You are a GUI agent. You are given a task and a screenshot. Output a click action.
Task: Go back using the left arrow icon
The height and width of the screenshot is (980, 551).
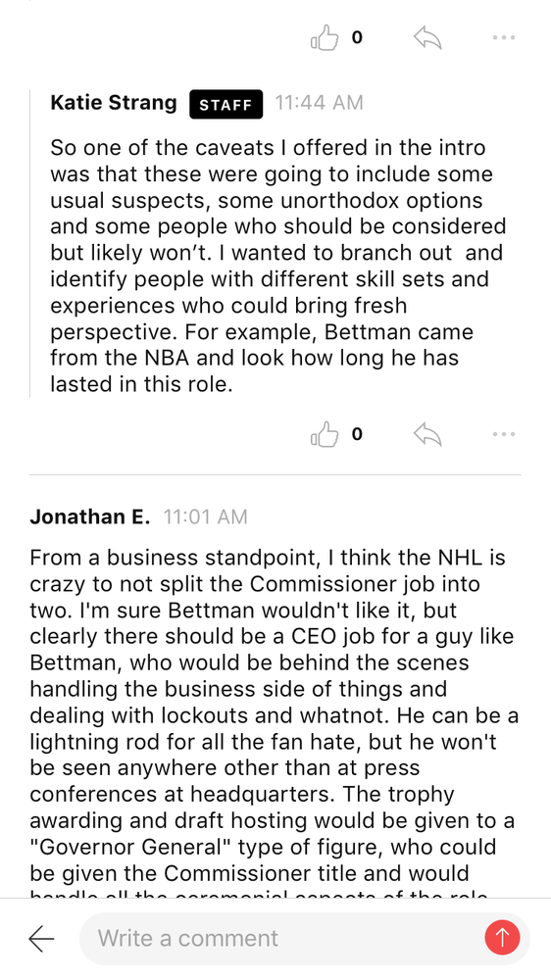coord(41,938)
